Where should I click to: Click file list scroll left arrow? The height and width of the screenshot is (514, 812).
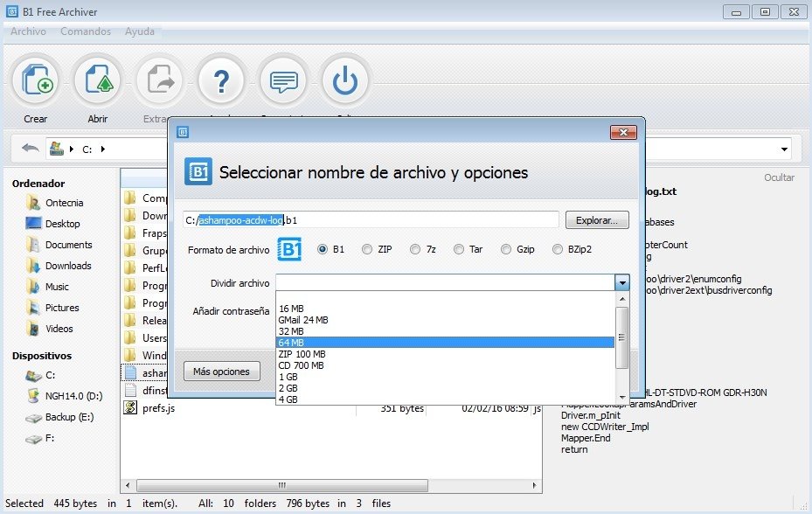[128, 485]
